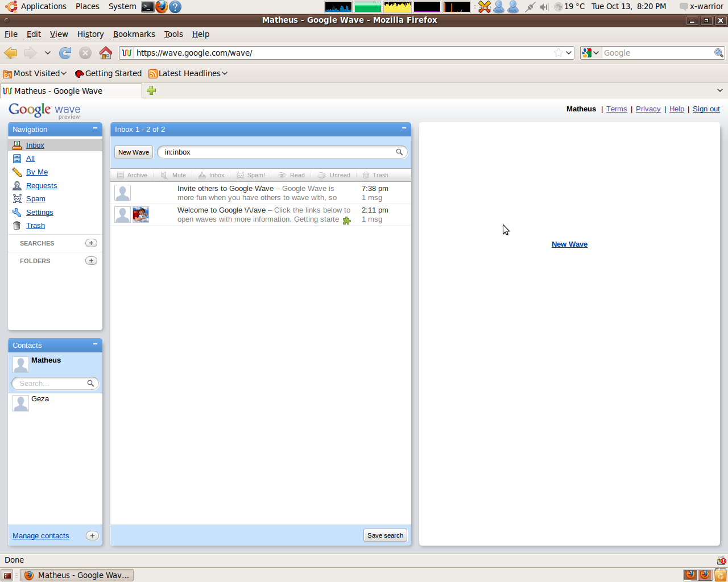The width and height of the screenshot is (728, 582).
Task: Open the Bookmarks menu
Action: [x=134, y=34]
